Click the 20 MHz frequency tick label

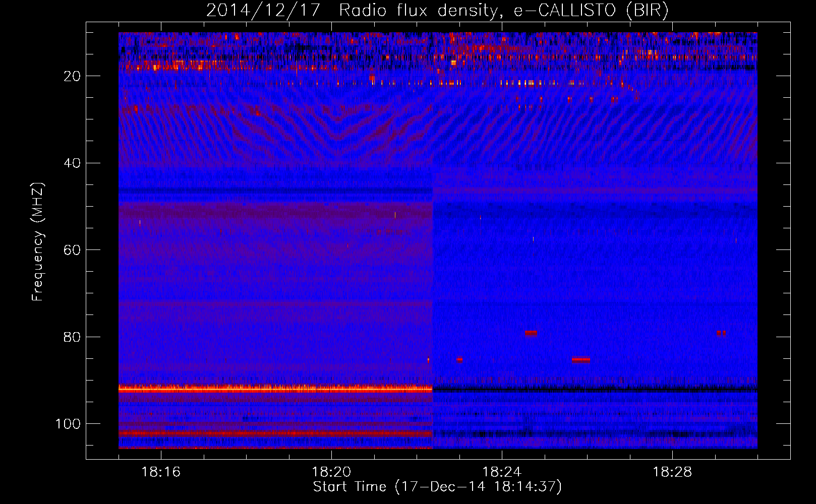pos(72,76)
